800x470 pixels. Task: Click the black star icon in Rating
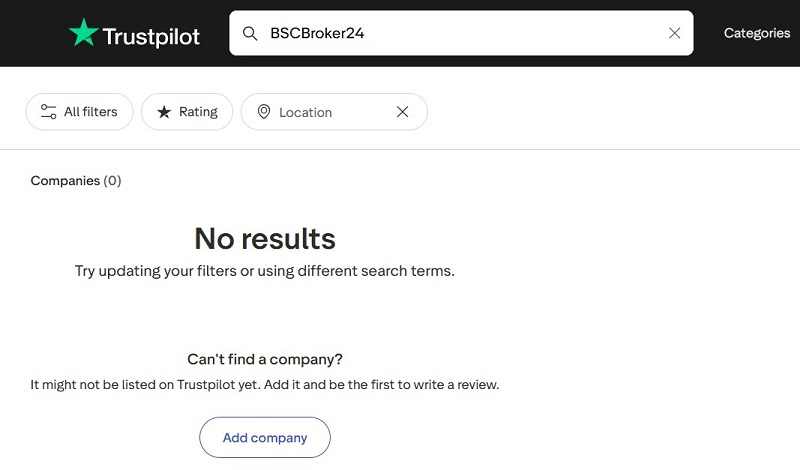pos(164,112)
